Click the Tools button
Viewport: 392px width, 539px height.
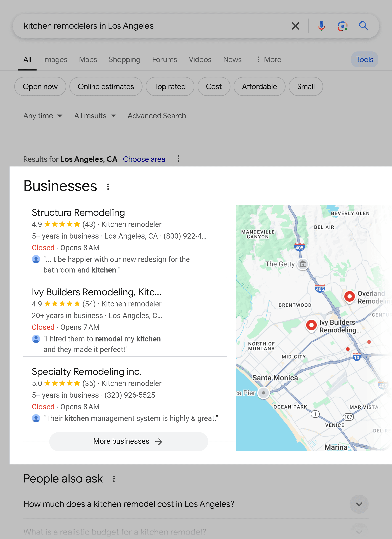364,59
